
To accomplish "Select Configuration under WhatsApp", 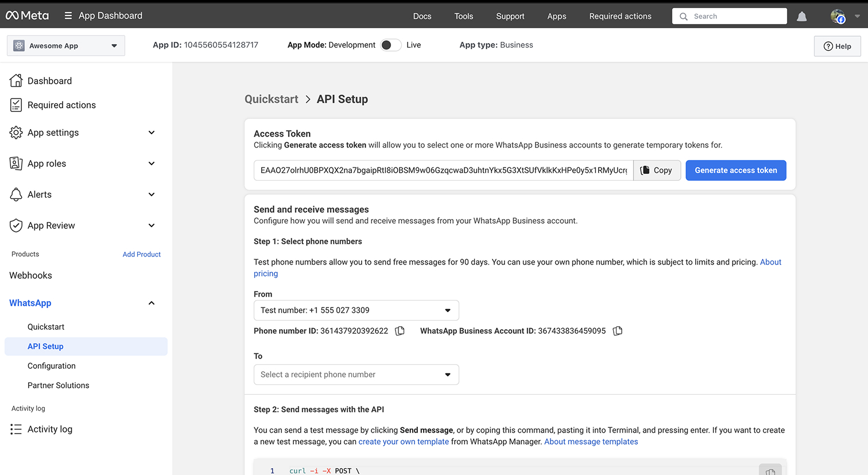I will [51, 365].
